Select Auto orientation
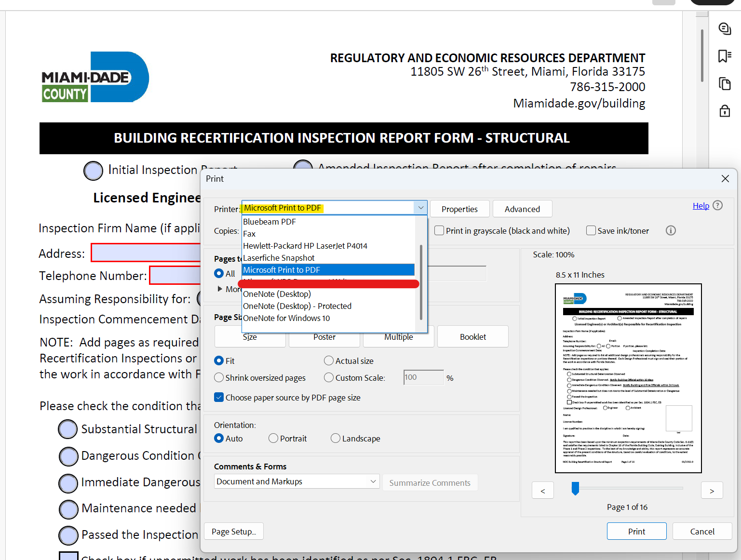The width and height of the screenshot is (741, 560). (219, 438)
